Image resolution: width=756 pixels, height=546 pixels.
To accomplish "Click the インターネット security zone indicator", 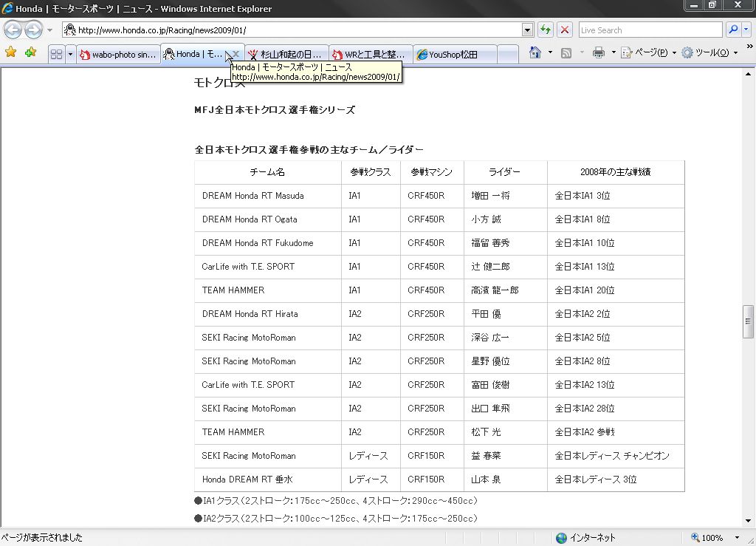I will point(585,537).
